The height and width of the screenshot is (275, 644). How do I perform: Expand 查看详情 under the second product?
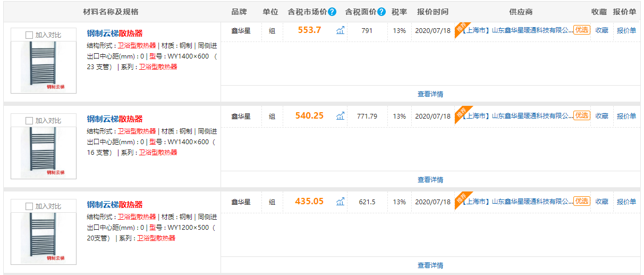pos(430,180)
